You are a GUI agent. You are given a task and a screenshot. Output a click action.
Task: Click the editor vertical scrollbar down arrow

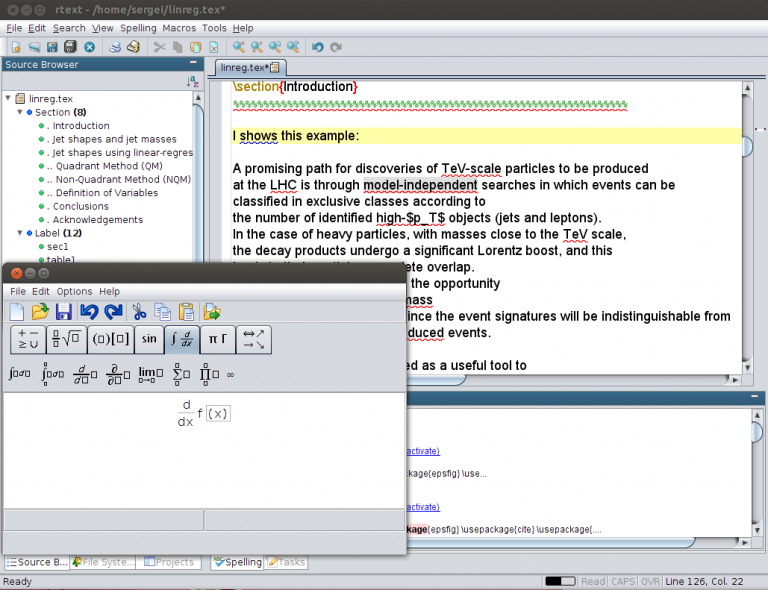(747, 367)
